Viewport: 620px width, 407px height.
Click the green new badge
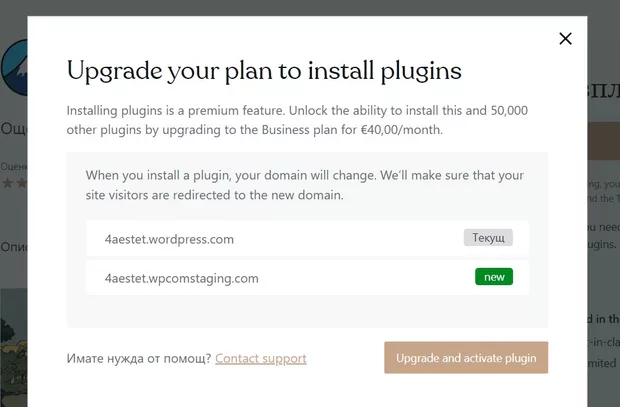(494, 277)
